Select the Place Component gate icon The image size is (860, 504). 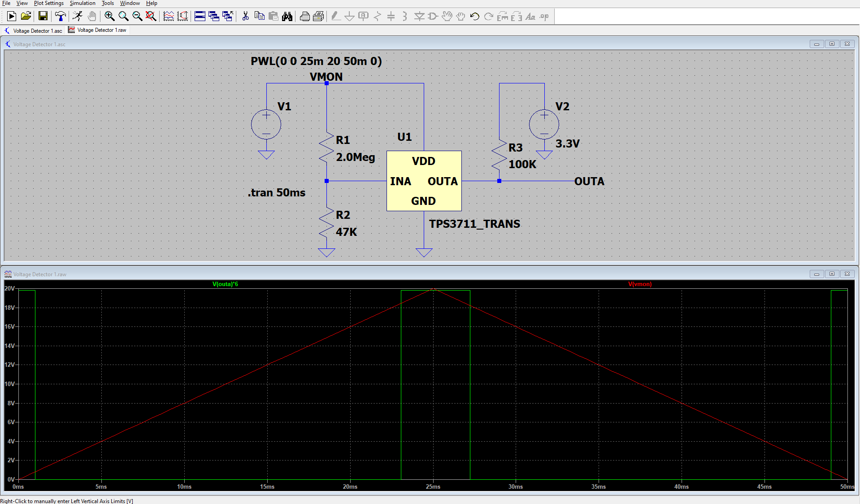pos(433,17)
